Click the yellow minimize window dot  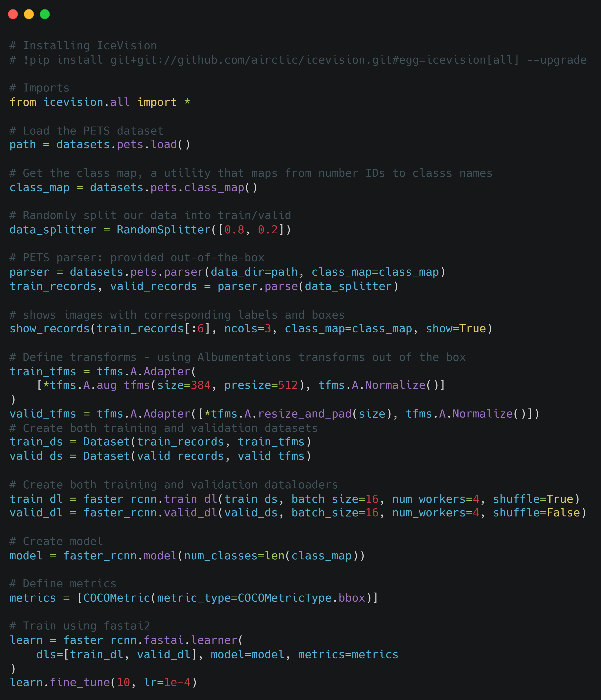29,14
